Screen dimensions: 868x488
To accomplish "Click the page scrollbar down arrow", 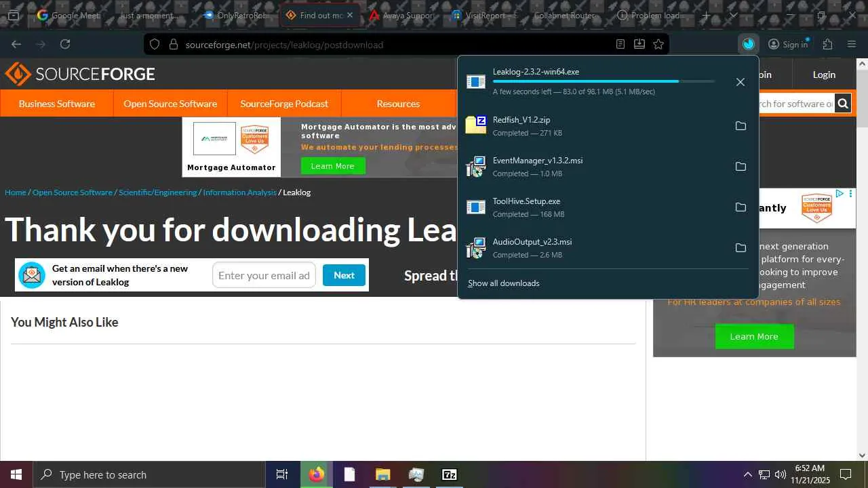I will click(862, 455).
